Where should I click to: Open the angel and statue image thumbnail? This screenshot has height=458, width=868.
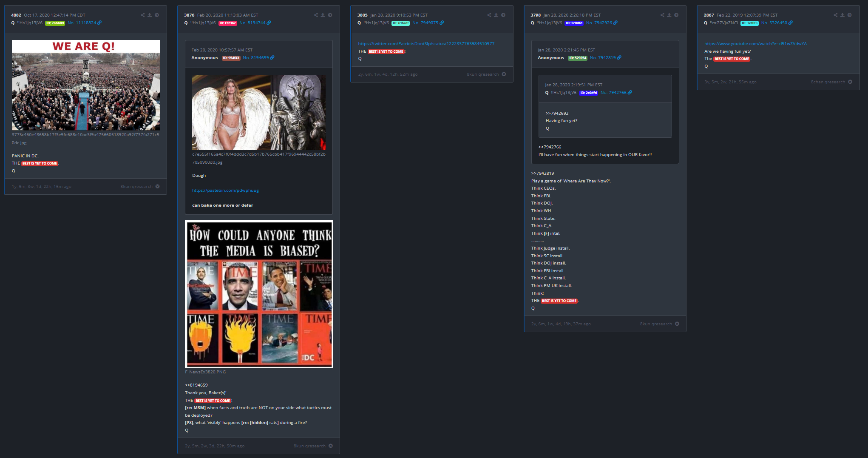click(259, 113)
